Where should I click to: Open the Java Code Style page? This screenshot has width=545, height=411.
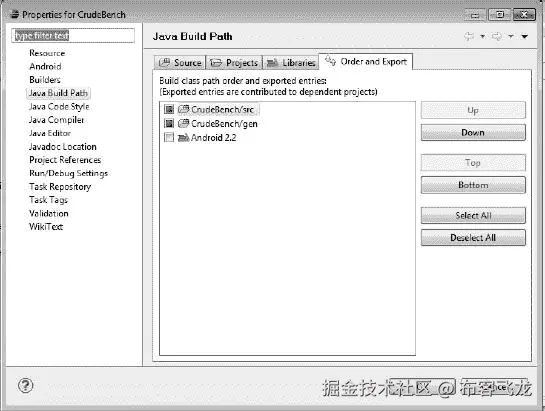(59, 106)
